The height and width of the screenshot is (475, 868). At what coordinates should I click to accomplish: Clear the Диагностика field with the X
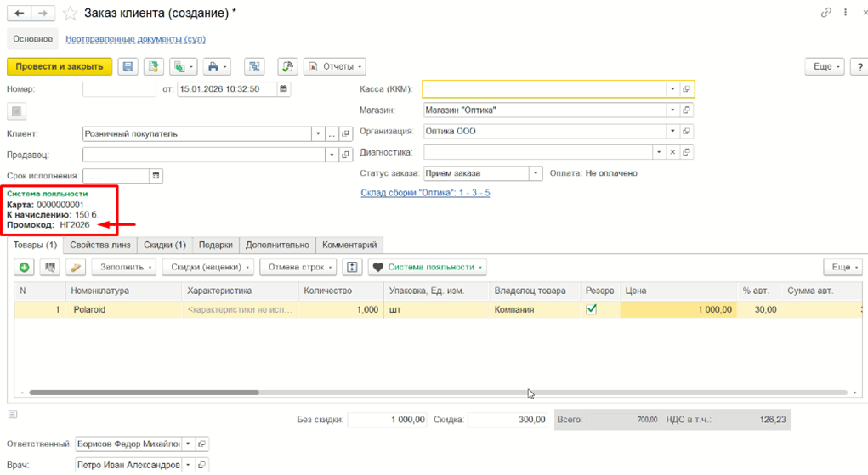tap(672, 152)
